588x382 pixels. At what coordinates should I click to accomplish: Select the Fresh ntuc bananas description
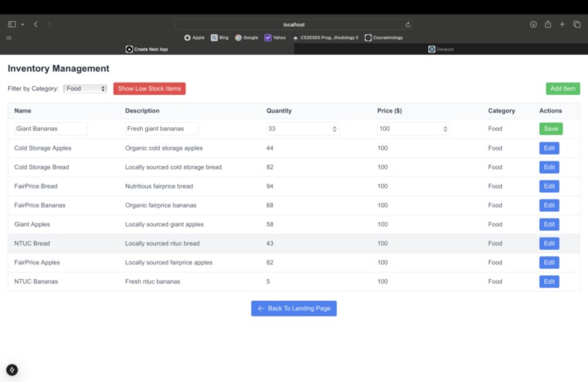pyautogui.click(x=152, y=281)
